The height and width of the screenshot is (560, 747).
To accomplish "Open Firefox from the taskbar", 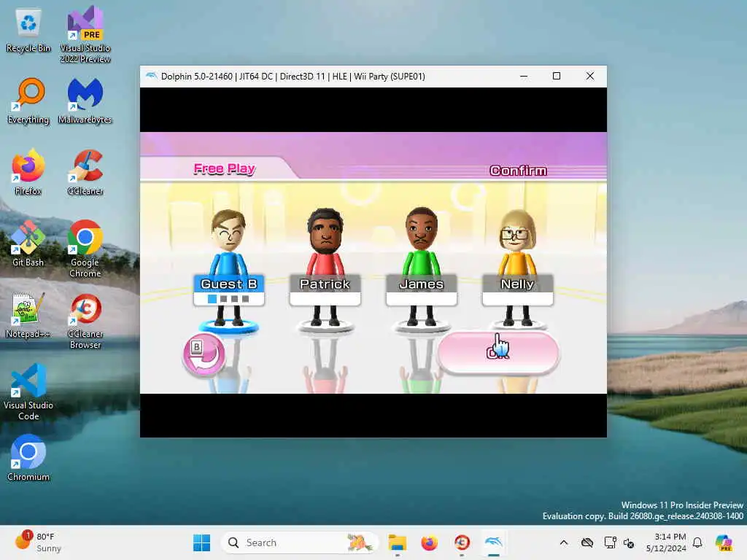I will tap(429, 542).
